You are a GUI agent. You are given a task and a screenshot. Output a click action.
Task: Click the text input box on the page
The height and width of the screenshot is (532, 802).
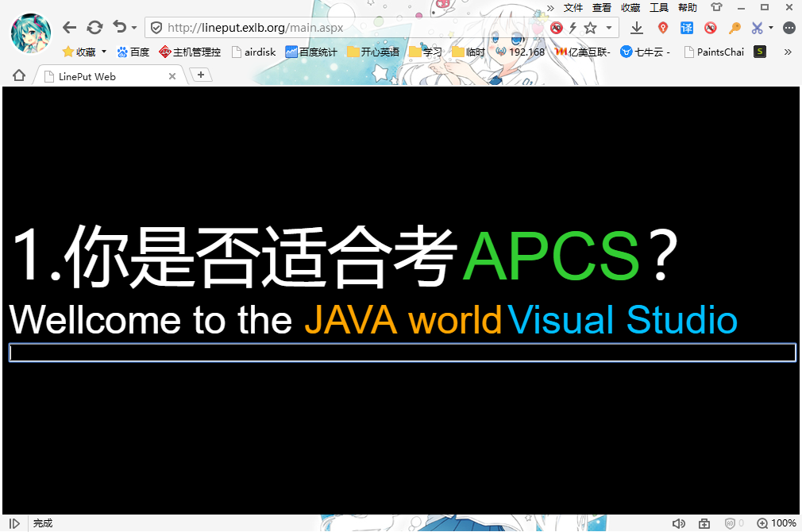403,353
